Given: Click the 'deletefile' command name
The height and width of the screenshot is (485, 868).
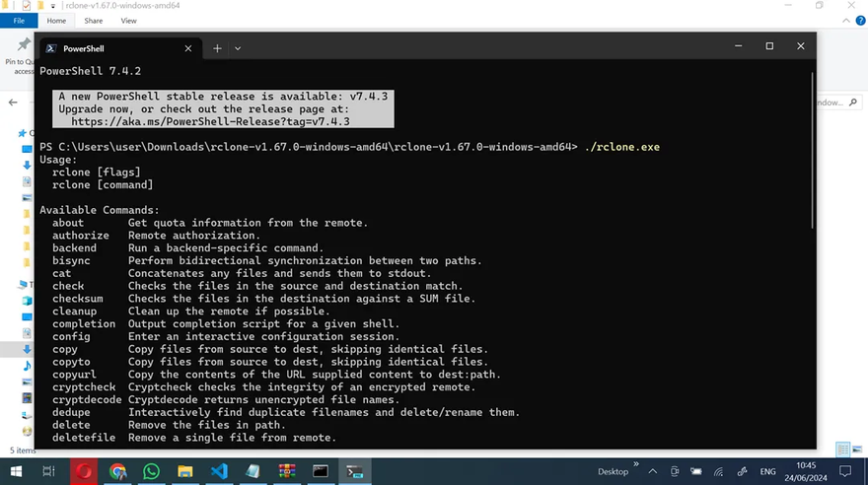Looking at the screenshot, I should pyautogui.click(x=84, y=438).
